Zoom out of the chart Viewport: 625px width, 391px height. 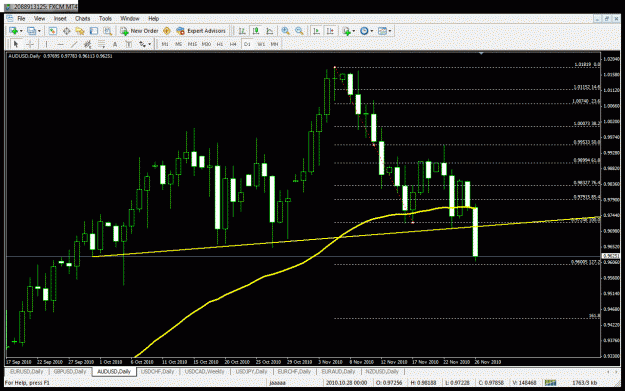click(x=299, y=31)
